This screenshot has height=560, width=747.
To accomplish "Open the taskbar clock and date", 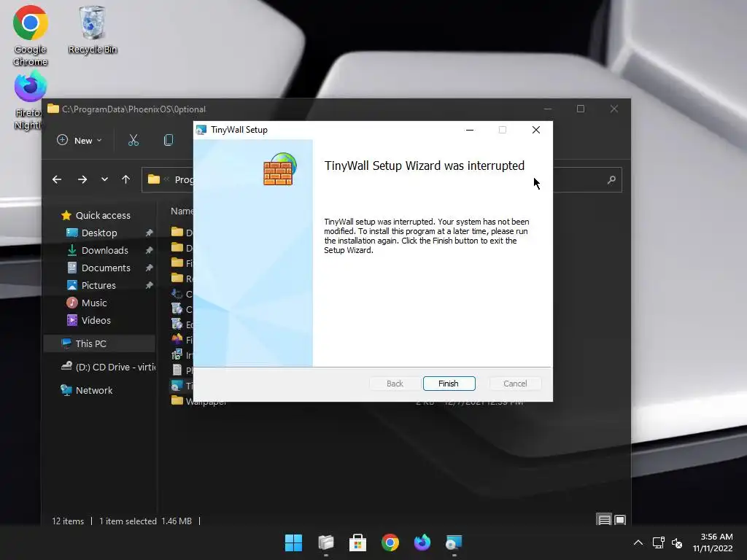I will (x=713, y=542).
